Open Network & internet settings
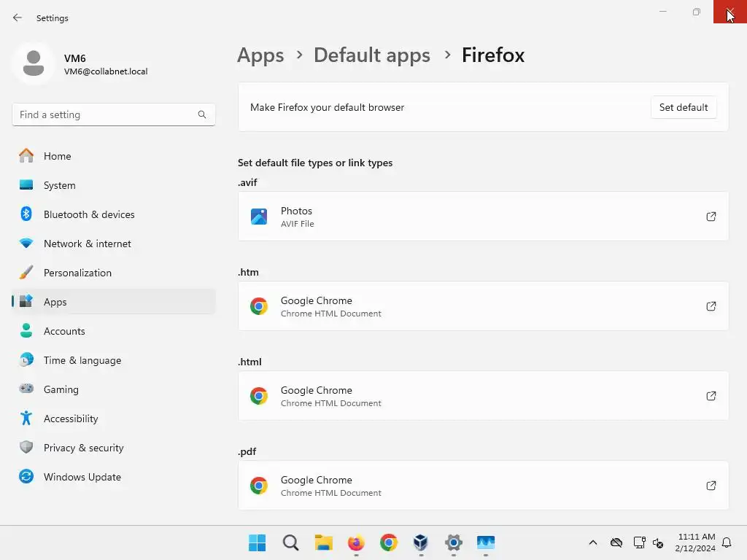Screen dimensions: 747x560 click(x=87, y=244)
